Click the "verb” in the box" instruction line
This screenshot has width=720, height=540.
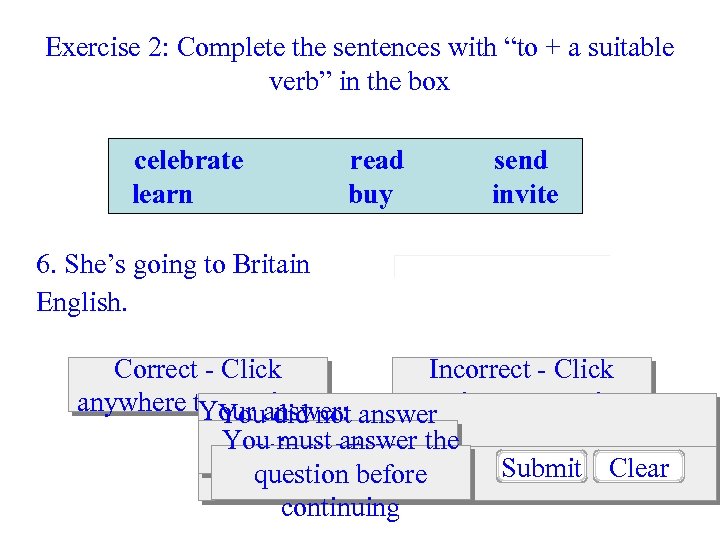point(359,82)
